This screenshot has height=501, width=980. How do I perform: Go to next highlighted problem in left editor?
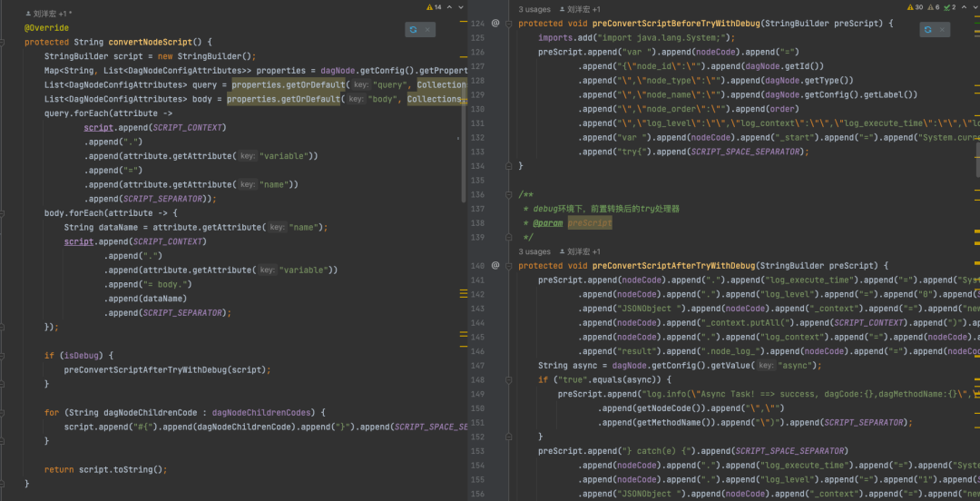(x=461, y=7)
